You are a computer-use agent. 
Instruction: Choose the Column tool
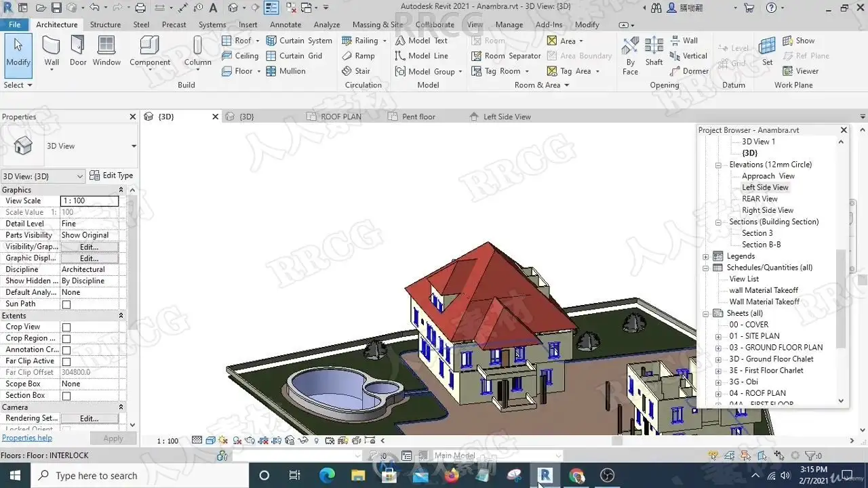pyautogui.click(x=197, y=52)
